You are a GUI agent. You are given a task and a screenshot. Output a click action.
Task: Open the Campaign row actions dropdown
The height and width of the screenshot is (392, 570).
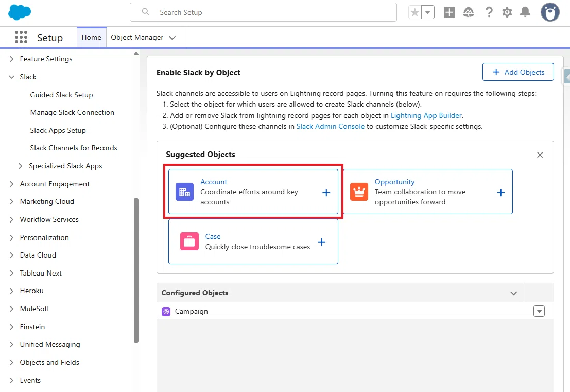[x=539, y=311]
